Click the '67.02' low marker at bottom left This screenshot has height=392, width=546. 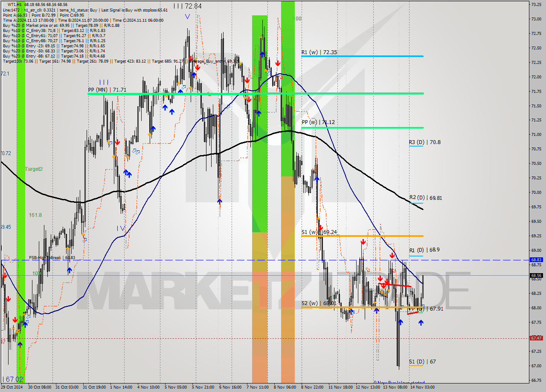click(15, 379)
